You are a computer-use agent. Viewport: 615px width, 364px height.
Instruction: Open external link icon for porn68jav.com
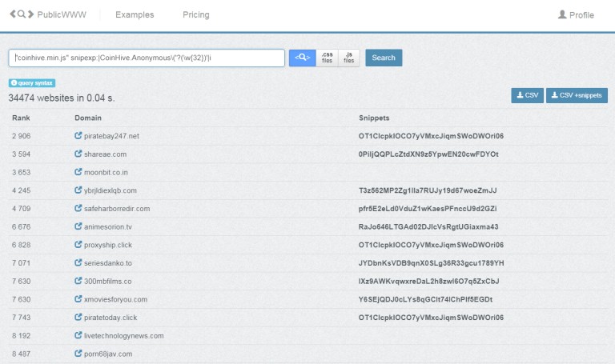pyautogui.click(x=78, y=354)
